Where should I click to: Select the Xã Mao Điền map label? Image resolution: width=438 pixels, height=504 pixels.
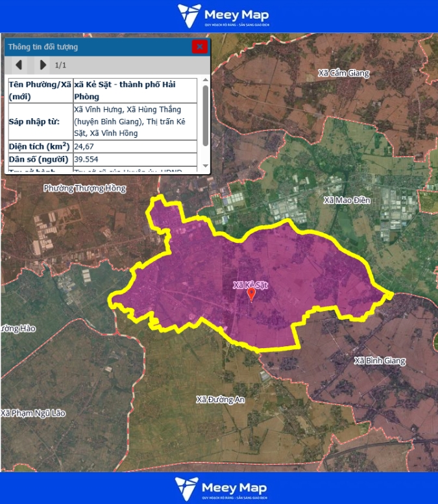point(347,200)
